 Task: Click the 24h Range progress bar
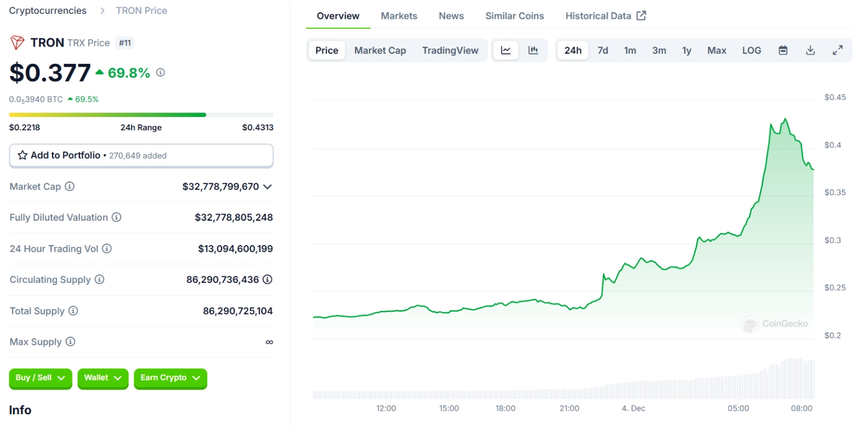click(141, 115)
